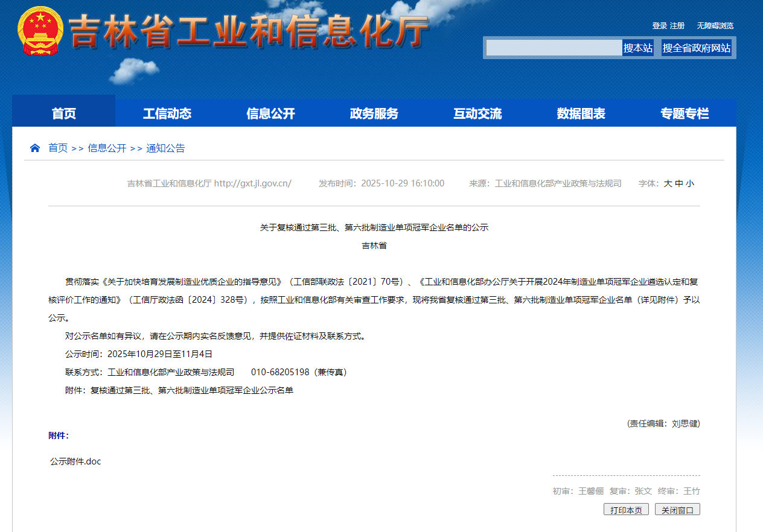The image size is (763, 532).
Task: Open the 工信动态 section
Action: [x=167, y=112]
